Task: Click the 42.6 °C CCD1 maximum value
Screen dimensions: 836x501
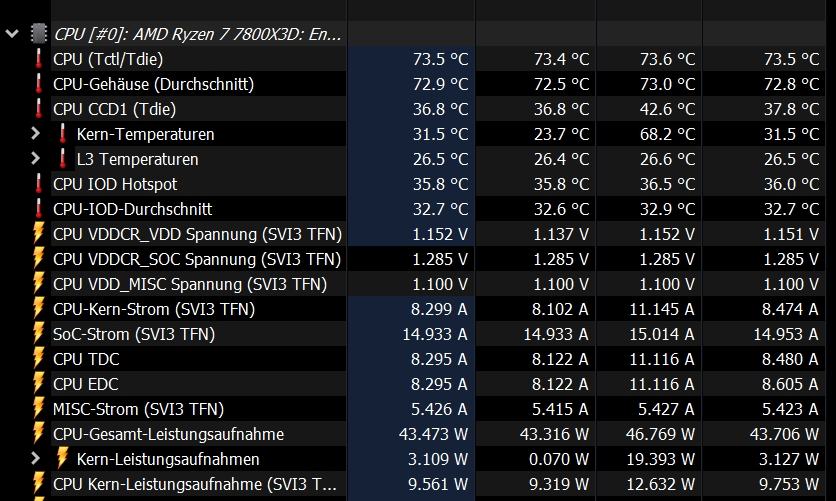Action: tap(668, 109)
